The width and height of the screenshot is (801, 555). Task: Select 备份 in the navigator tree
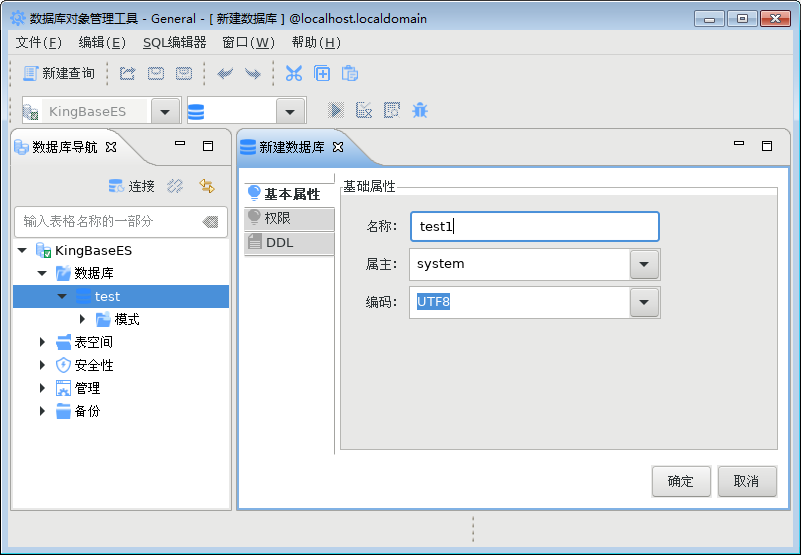point(87,411)
